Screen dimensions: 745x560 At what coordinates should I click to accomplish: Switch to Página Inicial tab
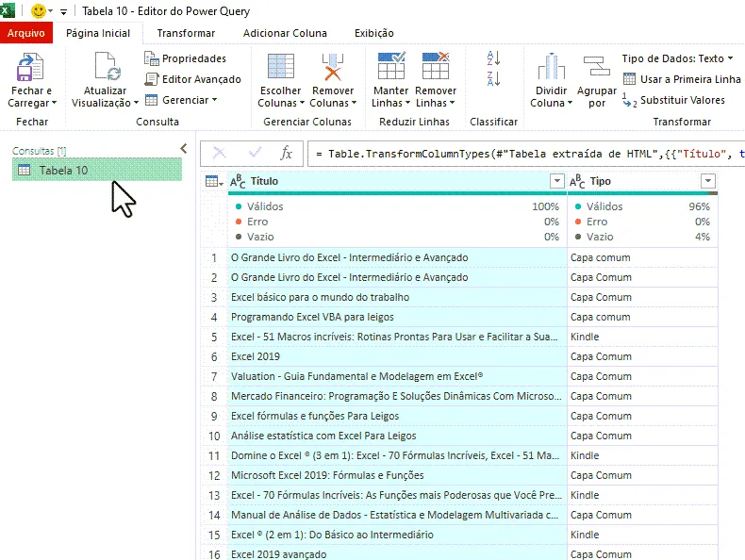point(98,33)
